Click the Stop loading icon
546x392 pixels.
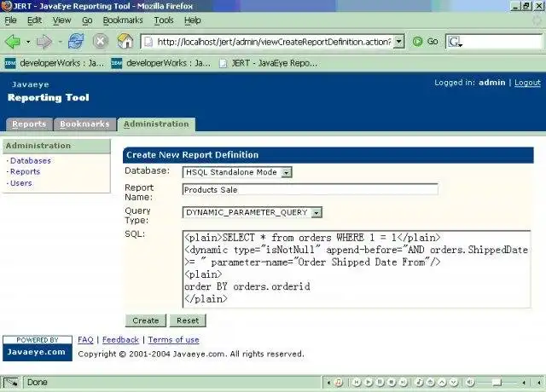[x=101, y=42]
